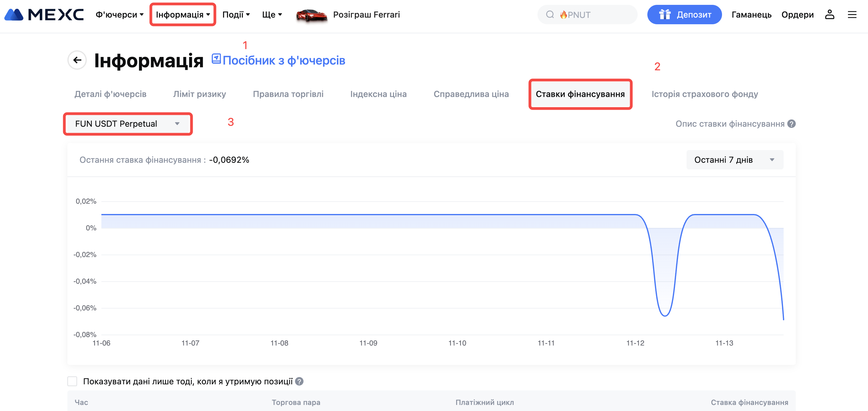Click the Гаманець link
This screenshot has width=868, height=411.
pyautogui.click(x=751, y=15)
